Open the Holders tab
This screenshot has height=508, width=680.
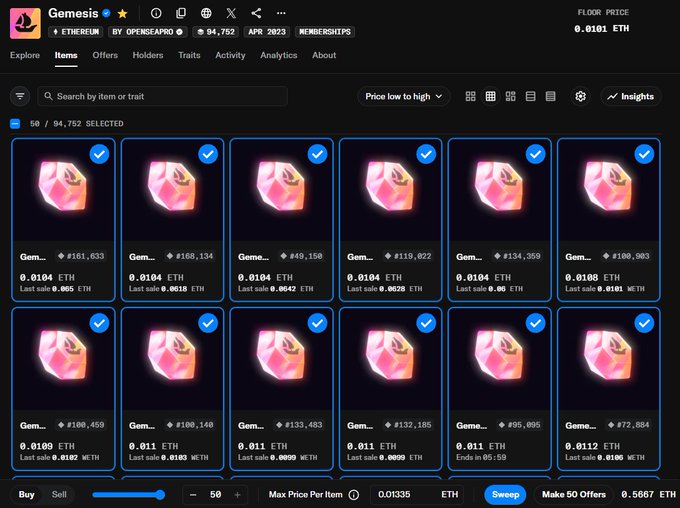(148, 55)
